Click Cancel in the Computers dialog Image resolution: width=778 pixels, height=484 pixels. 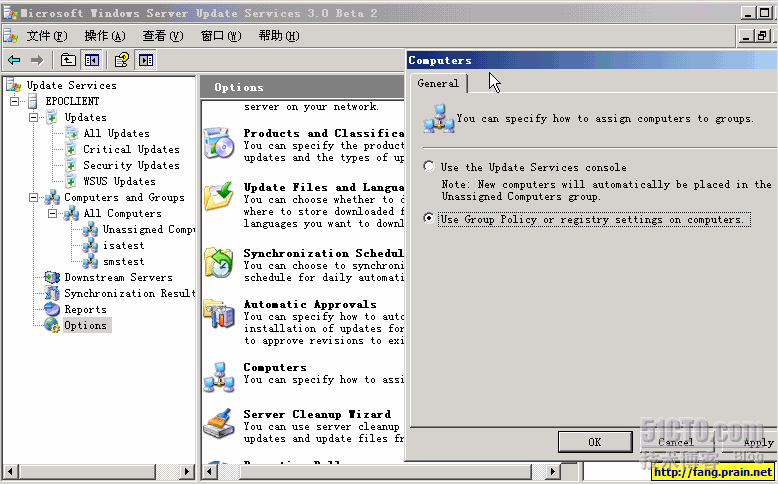pyautogui.click(x=676, y=442)
